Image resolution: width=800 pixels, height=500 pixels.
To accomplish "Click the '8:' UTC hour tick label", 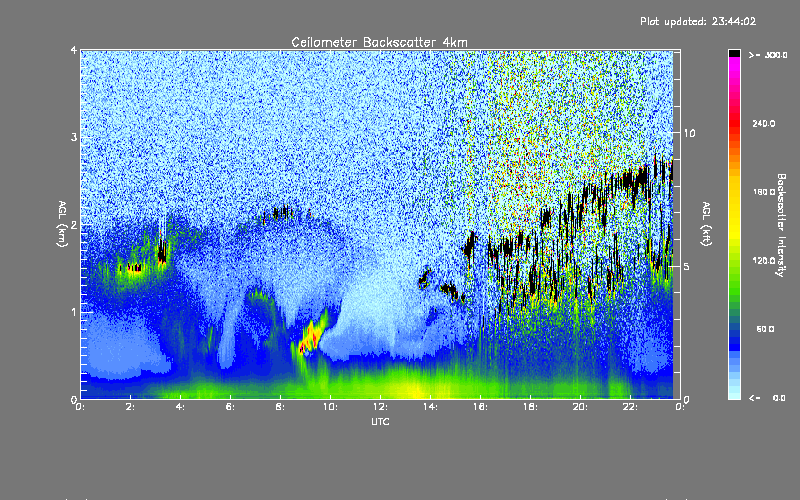I will pyautogui.click(x=280, y=407).
